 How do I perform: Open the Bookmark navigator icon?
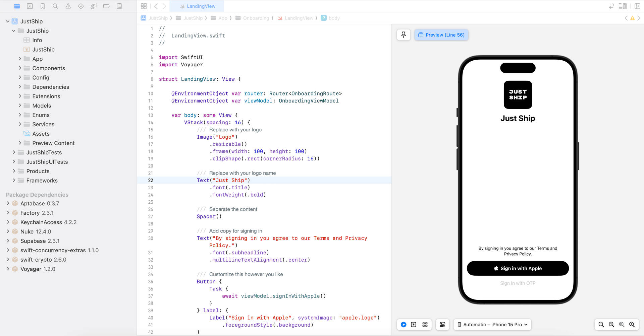point(43,6)
